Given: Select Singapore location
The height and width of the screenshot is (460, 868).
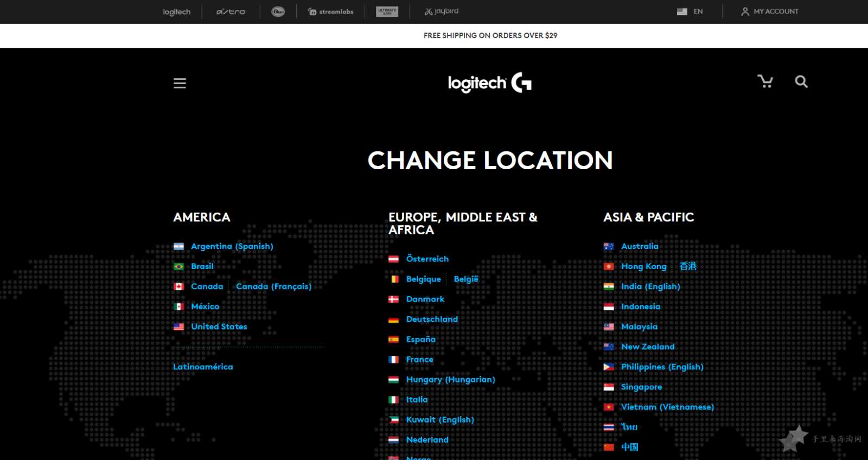Looking at the screenshot, I should (641, 387).
